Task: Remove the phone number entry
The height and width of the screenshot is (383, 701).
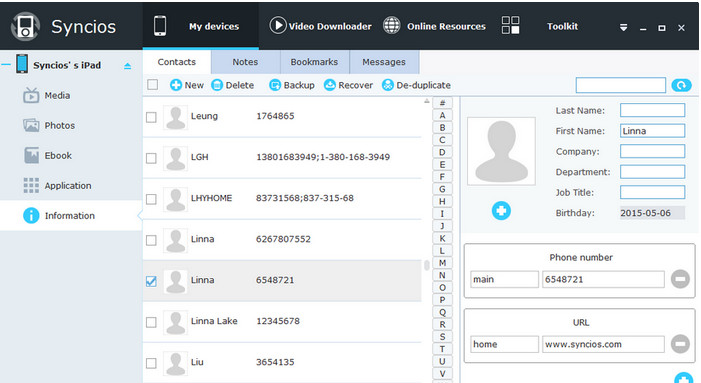Action: 680,279
